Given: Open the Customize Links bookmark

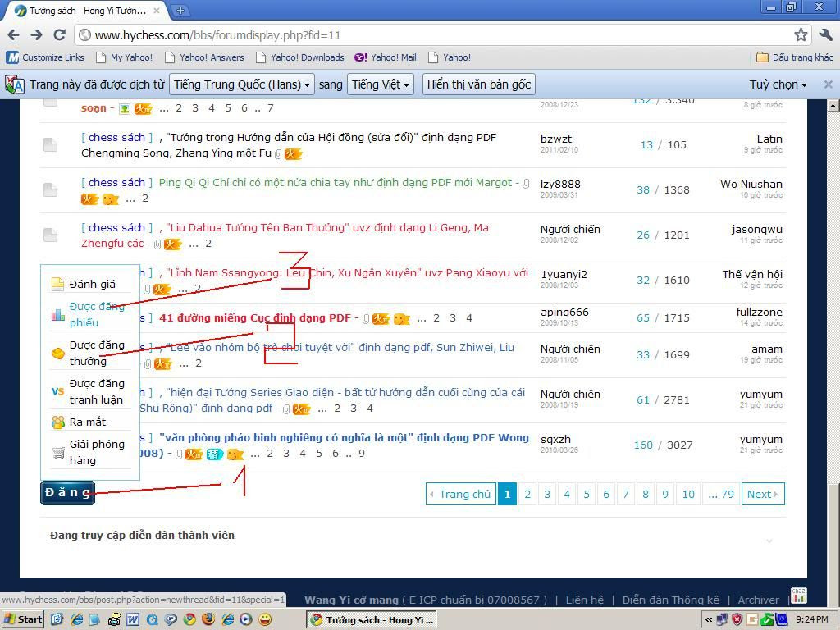Looking at the screenshot, I should click(x=46, y=57).
